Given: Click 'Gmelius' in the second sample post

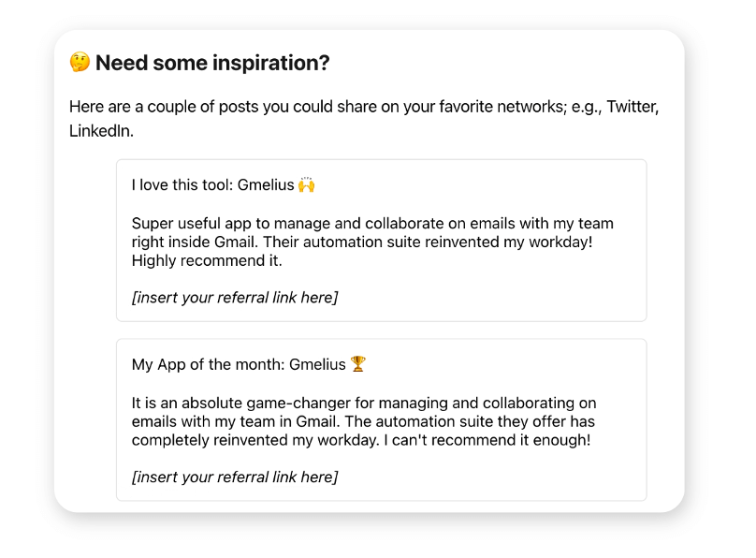Looking at the screenshot, I should (317, 364).
